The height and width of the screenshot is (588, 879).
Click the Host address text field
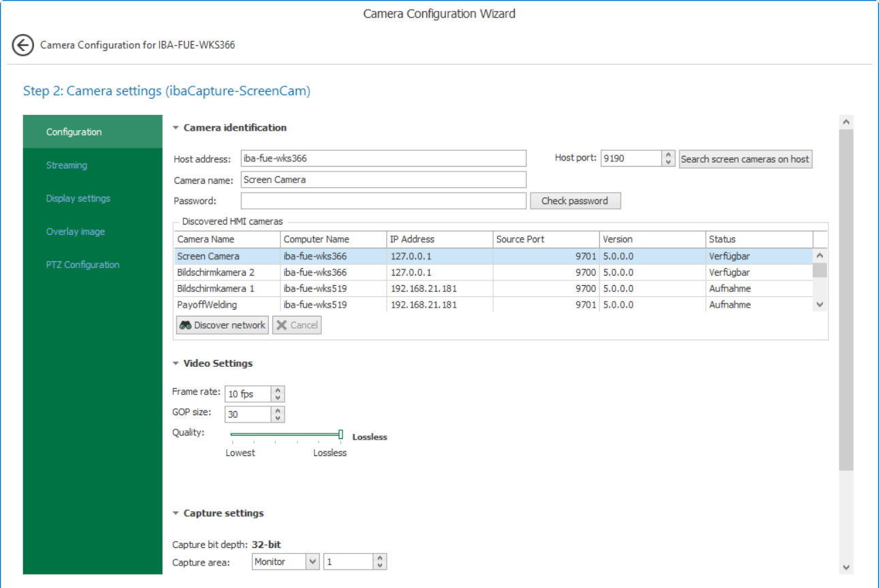pyautogui.click(x=383, y=159)
